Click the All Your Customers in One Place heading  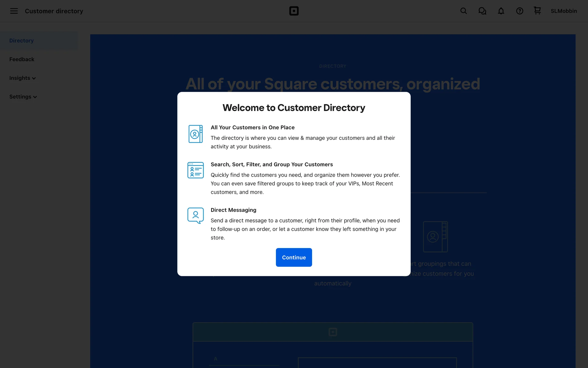[x=252, y=127]
